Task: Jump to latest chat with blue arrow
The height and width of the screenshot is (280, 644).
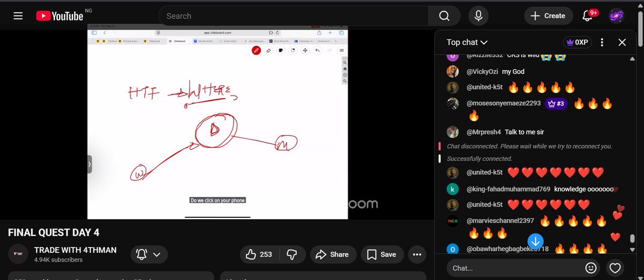Action: point(536,240)
